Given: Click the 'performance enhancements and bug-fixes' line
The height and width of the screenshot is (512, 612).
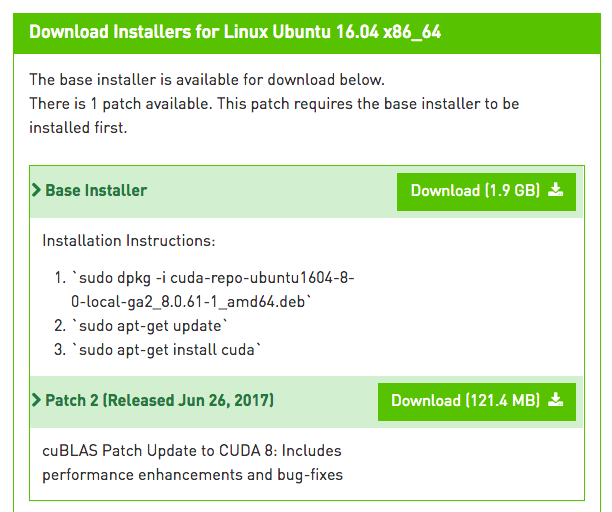Looking at the screenshot, I should pos(192,475).
